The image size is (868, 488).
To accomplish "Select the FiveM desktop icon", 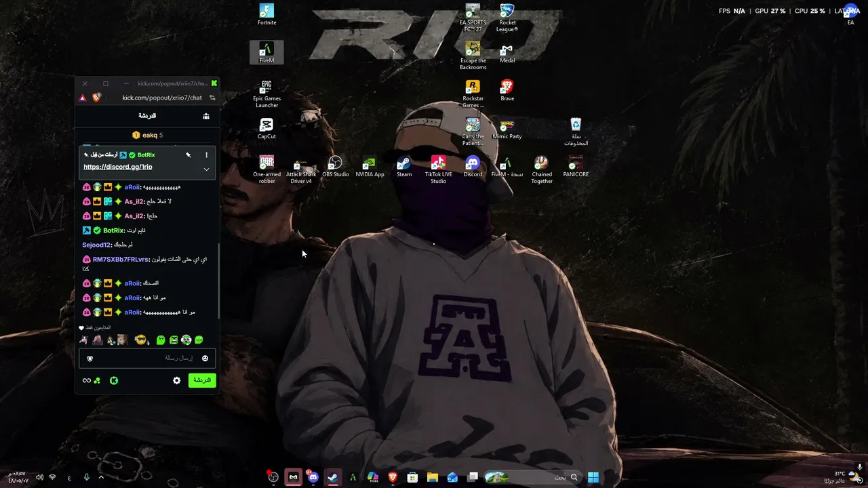I will [267, 52].
